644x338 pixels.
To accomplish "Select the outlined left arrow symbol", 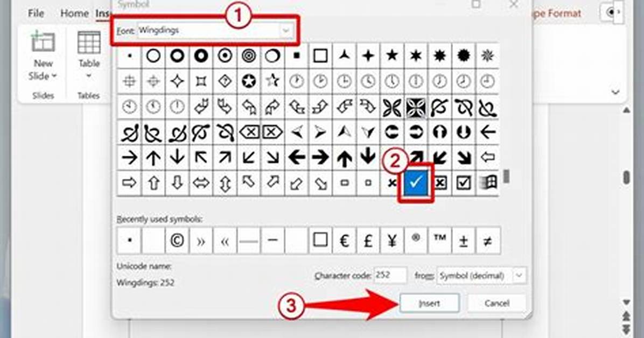I will pyautogui.click(x=487, y=157).
